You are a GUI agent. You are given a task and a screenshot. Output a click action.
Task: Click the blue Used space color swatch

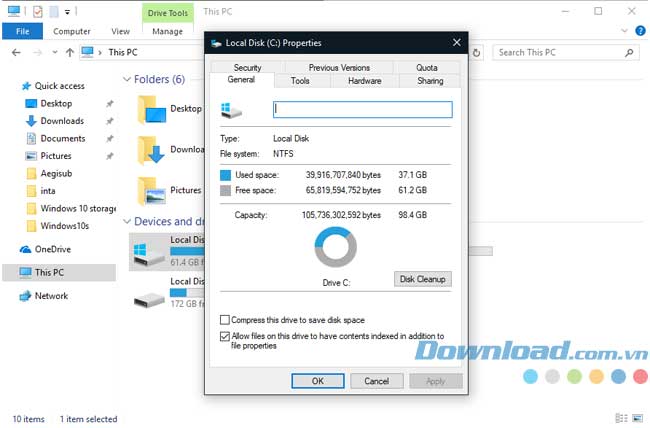point(225,175)
